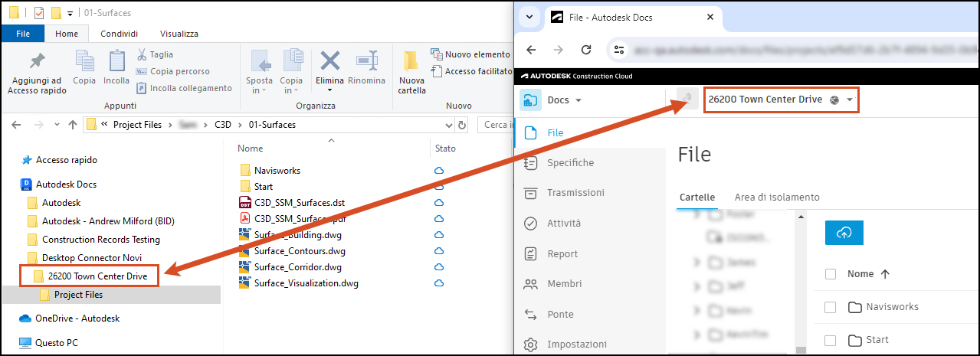Open Specifiche in Docs sidebar
The image size is (980, 356).
(x=571, y=162)
